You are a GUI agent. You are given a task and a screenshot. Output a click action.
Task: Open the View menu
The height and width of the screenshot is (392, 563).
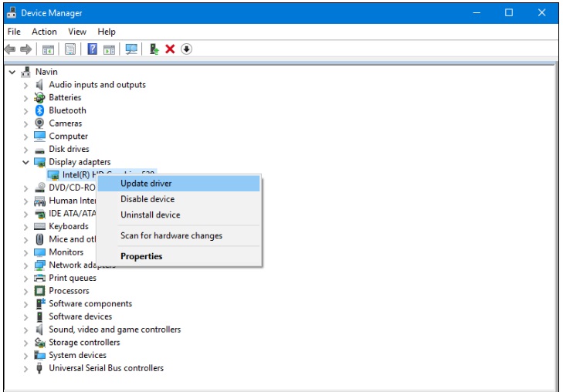click(77, 32)
